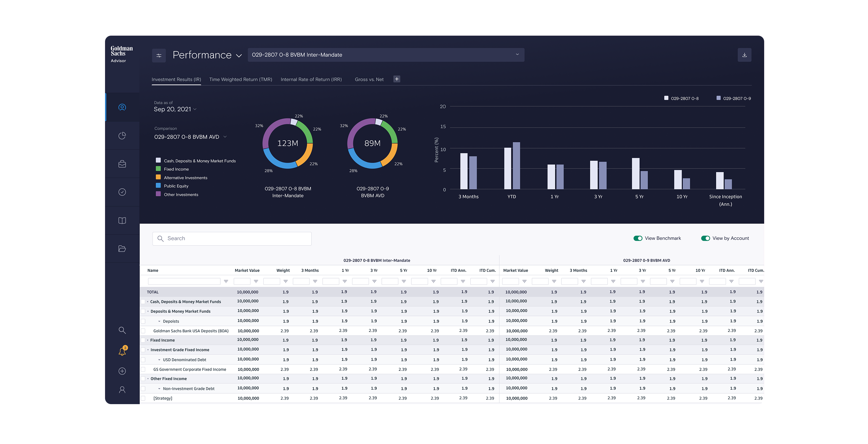868x444 pixels.
Task: Click the plus circle sidebar icon
Action: [x=122, y=371]
